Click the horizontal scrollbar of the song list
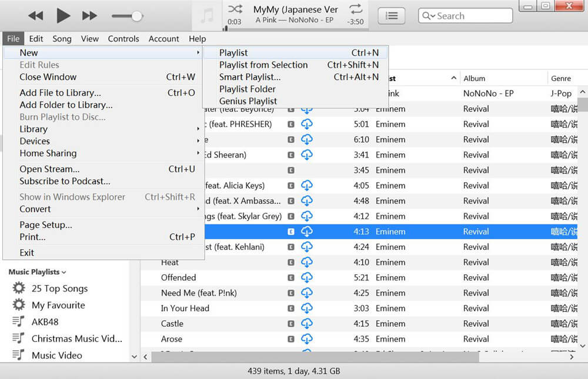Viewport: 588px width, 379px height. tap(315, 357)
